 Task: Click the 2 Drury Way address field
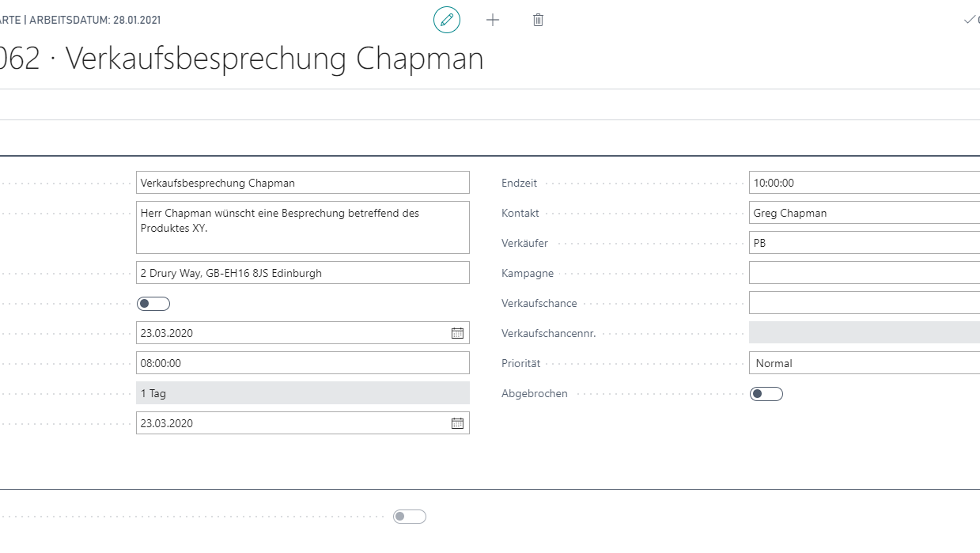(302, 273)
